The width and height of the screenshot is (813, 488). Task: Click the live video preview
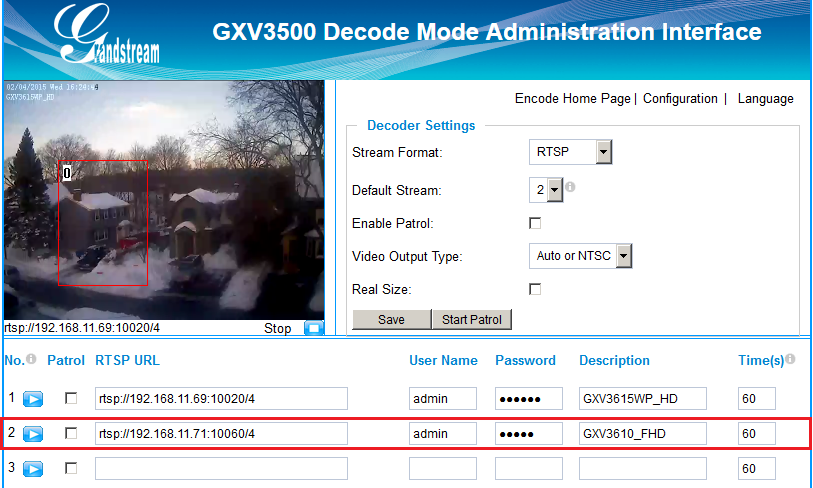point(164,200)
